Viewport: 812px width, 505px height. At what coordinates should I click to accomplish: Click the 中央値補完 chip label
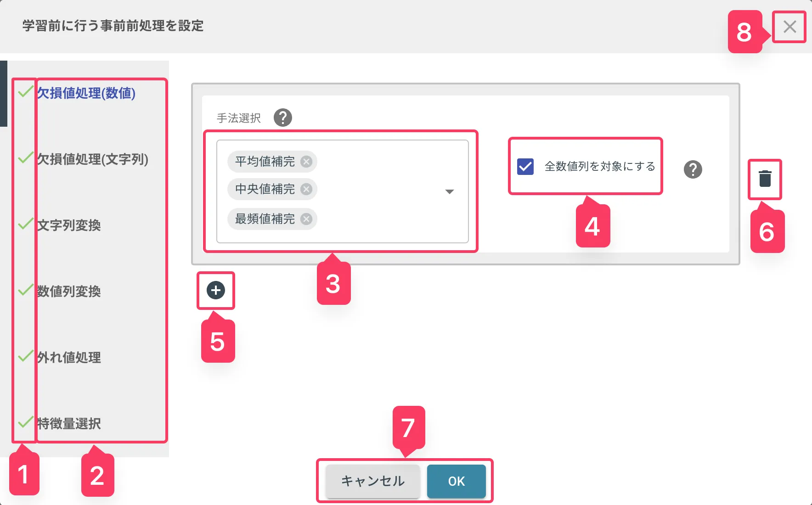pyautogui.click(x=265, y=189)
